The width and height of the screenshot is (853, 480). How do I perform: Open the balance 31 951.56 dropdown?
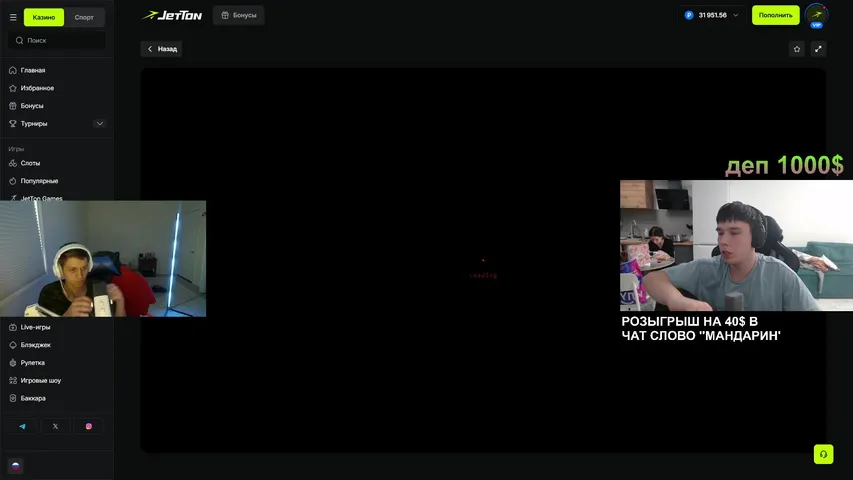coord(712,16)
